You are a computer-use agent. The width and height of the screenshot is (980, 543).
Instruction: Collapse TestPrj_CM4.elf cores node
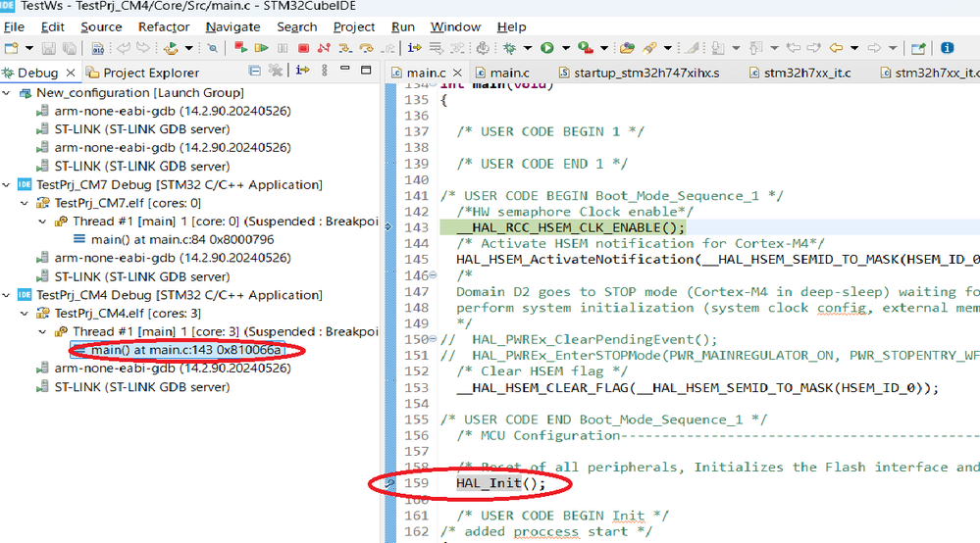click(25, 314)
